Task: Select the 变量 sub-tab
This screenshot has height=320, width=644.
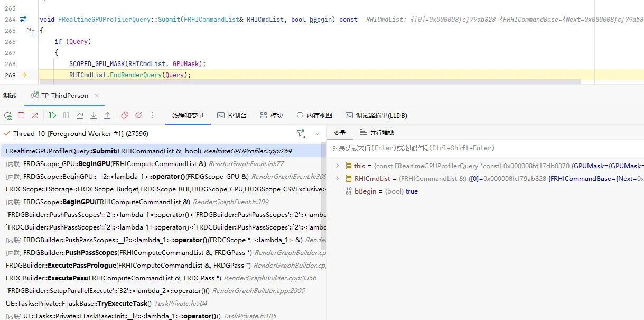Action: point(340,133)
